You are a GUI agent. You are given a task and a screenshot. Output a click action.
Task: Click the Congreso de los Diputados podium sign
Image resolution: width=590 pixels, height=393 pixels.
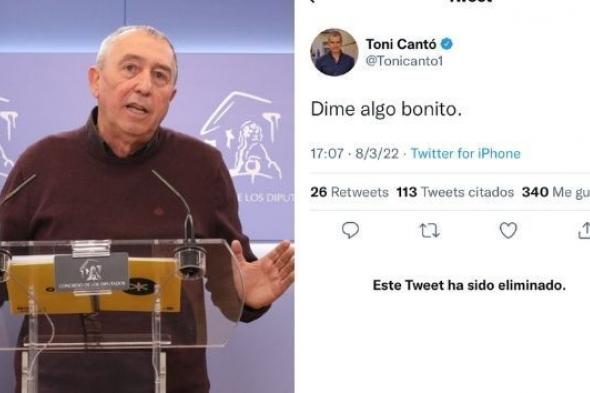pyautogui.click(x=91, y=272)
